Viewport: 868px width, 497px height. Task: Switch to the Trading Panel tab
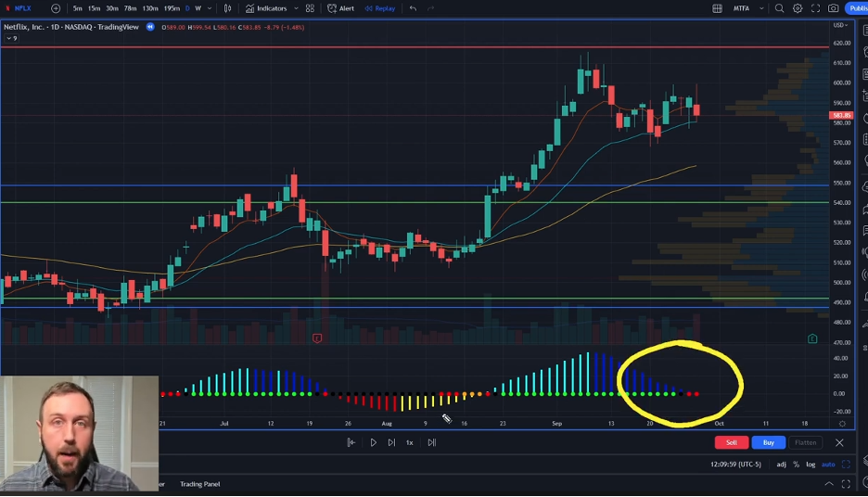coord(200,484)
